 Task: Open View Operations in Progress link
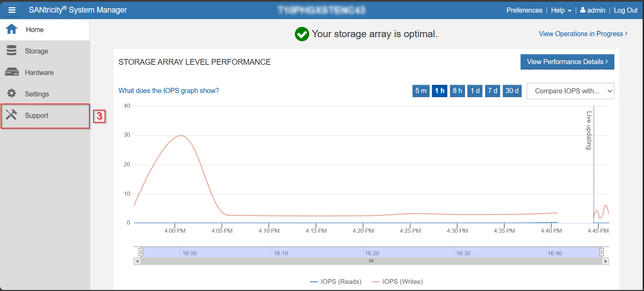(x=583, y=34)
